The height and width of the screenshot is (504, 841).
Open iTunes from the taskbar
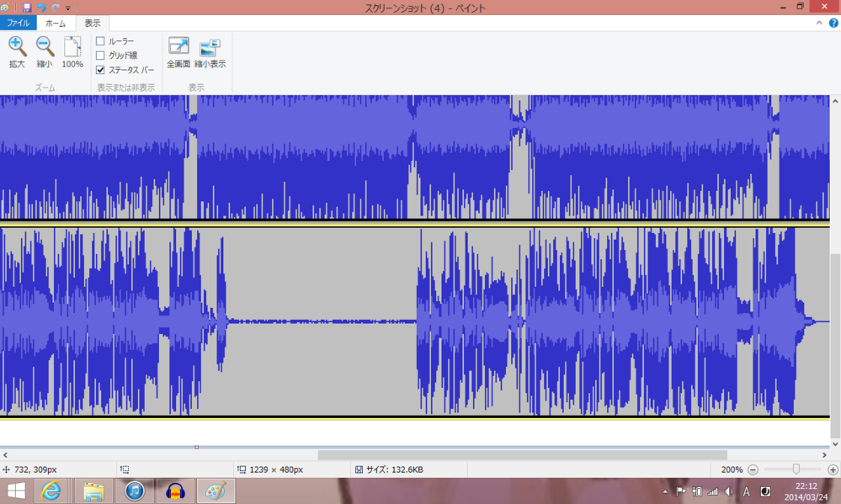(x=135, y=491)
